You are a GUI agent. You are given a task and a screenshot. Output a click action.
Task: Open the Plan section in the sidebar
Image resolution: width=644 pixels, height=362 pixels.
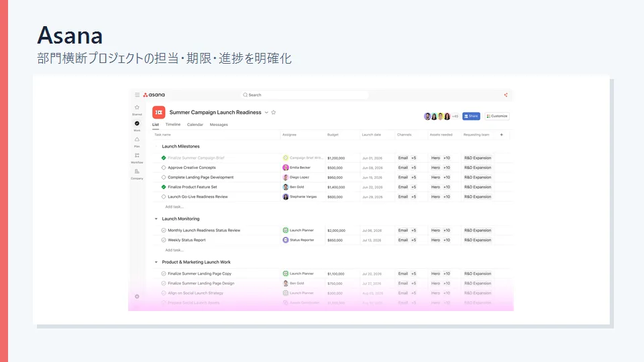pos(137,142)
